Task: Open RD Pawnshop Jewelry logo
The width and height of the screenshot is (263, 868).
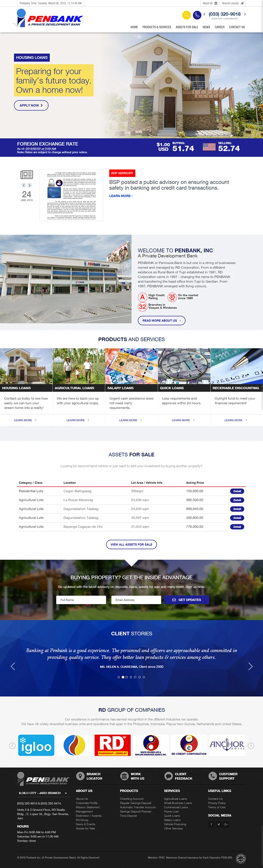Action: click(x=113, y=745)
